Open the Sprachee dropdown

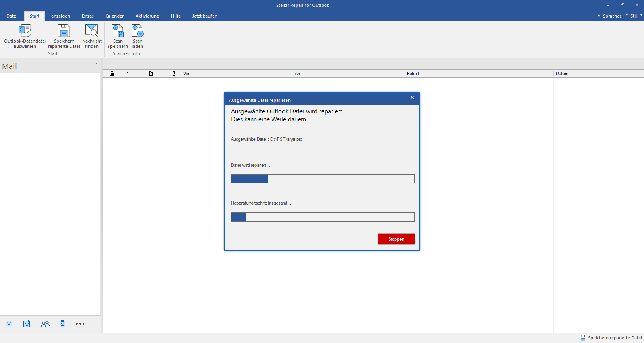(x=612, y=16)
